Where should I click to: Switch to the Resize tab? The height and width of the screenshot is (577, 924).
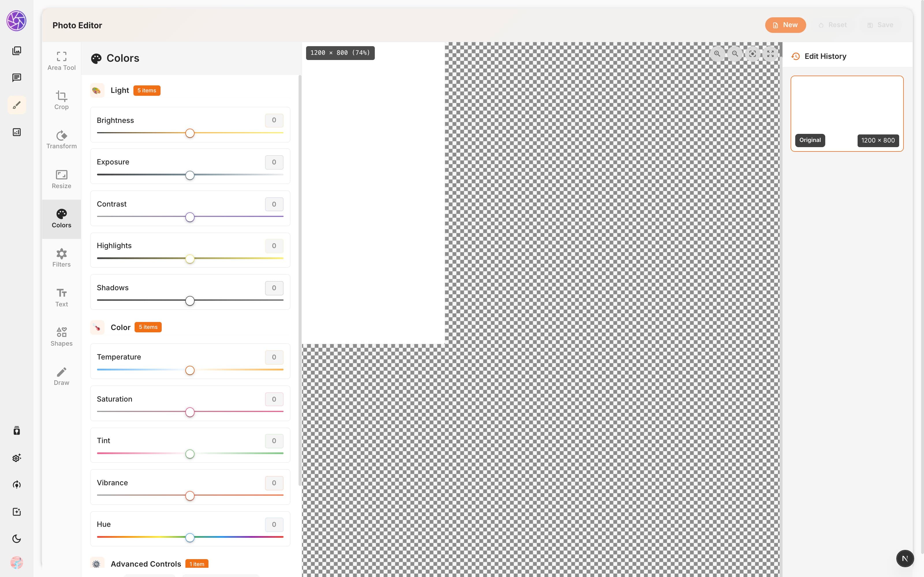click(x=61, y=179)
